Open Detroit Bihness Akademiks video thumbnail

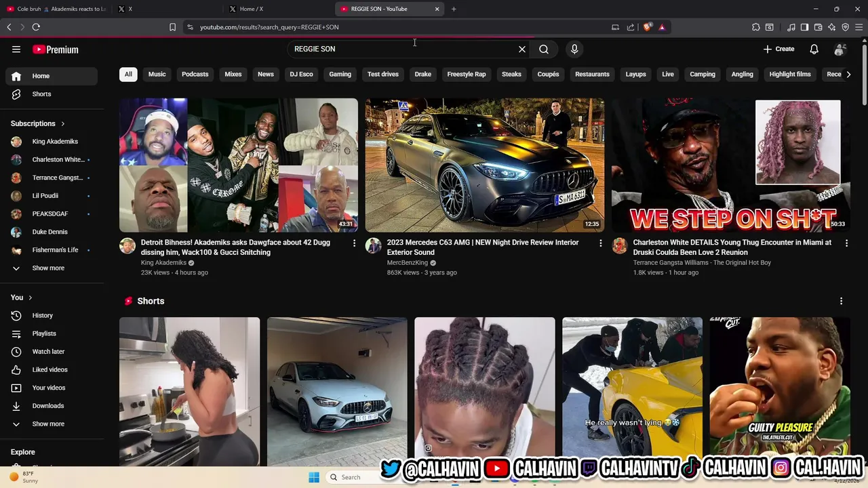point(239,165)
